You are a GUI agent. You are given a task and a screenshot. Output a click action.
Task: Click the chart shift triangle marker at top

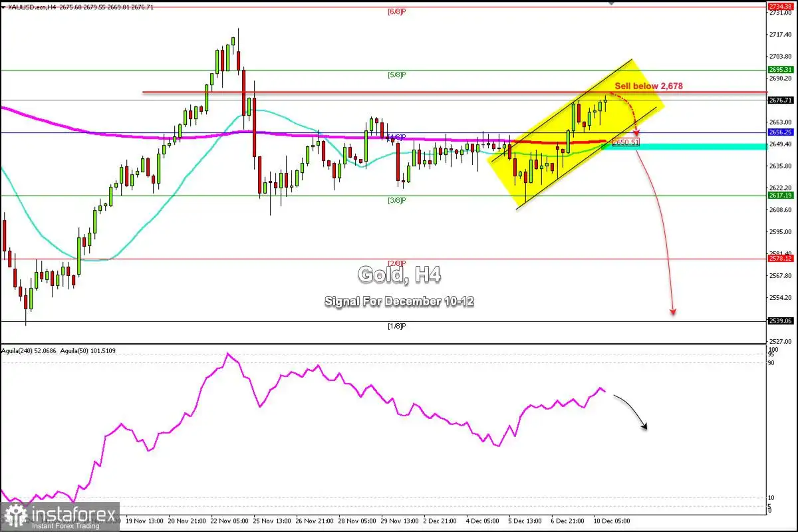click(612, 2)
